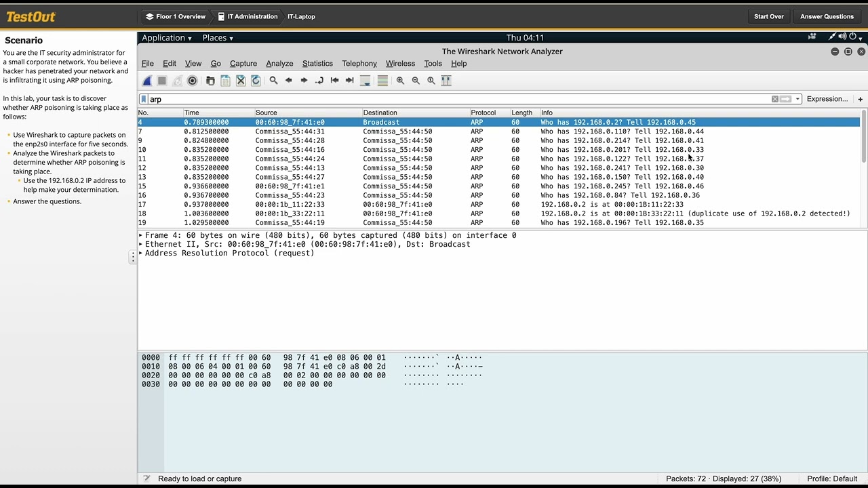The width and height of the screenshot is (868, 488).
Task: Find a packet with the magnifier icon
Action: 273,81
